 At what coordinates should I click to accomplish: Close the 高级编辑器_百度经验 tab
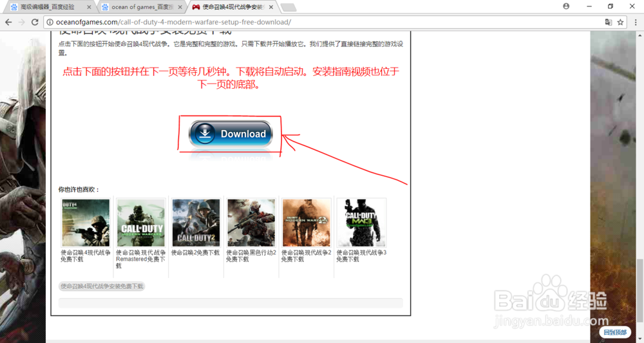pyautogui.click(x=89, y=7)
